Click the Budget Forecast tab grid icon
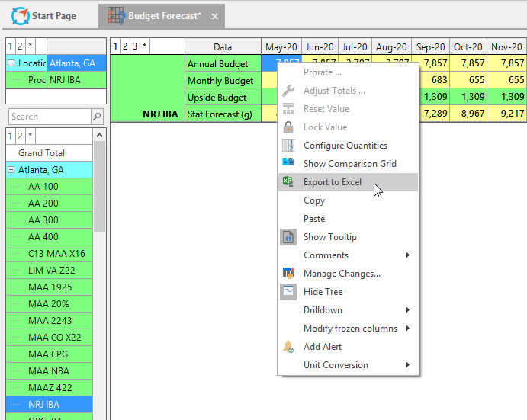 116,16
